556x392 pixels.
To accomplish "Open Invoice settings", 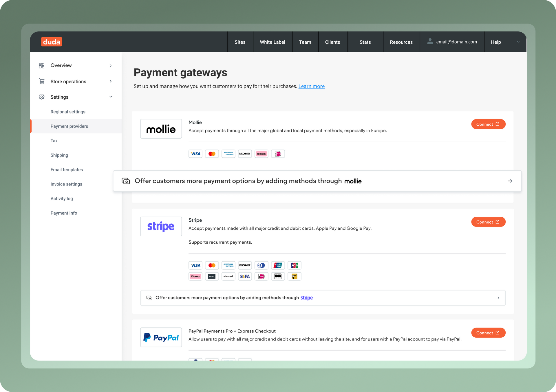I will click(66, 184).
